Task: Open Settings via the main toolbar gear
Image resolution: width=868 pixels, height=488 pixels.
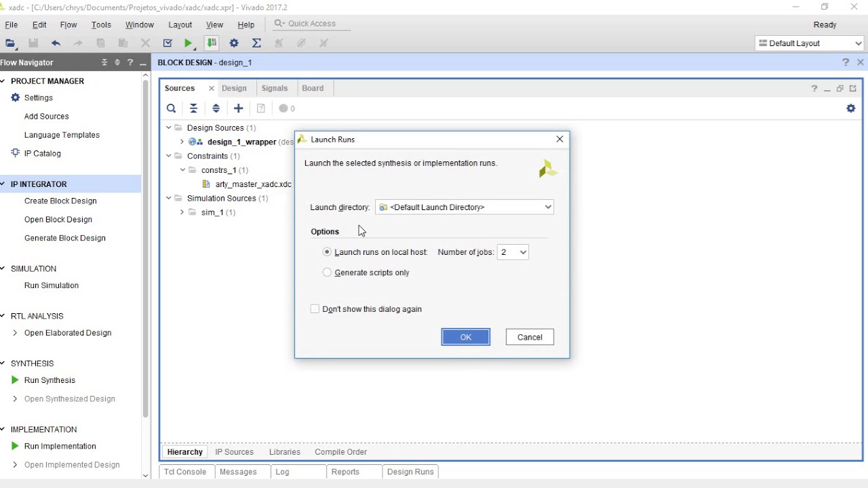Action: point(234,43)
